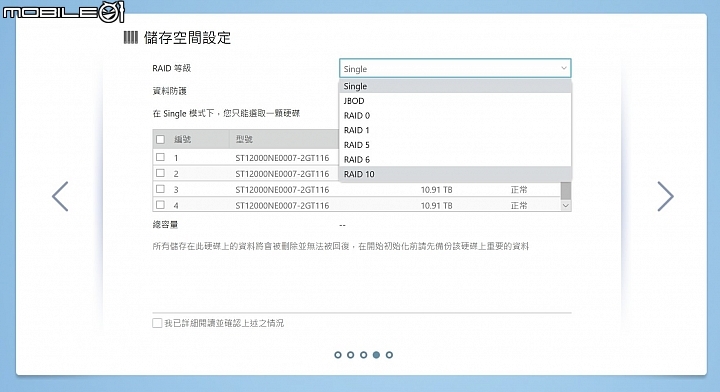The height and width of the screenshot is (392, 720).
Task: Jump to third step page dot
Action: (364, 355)
